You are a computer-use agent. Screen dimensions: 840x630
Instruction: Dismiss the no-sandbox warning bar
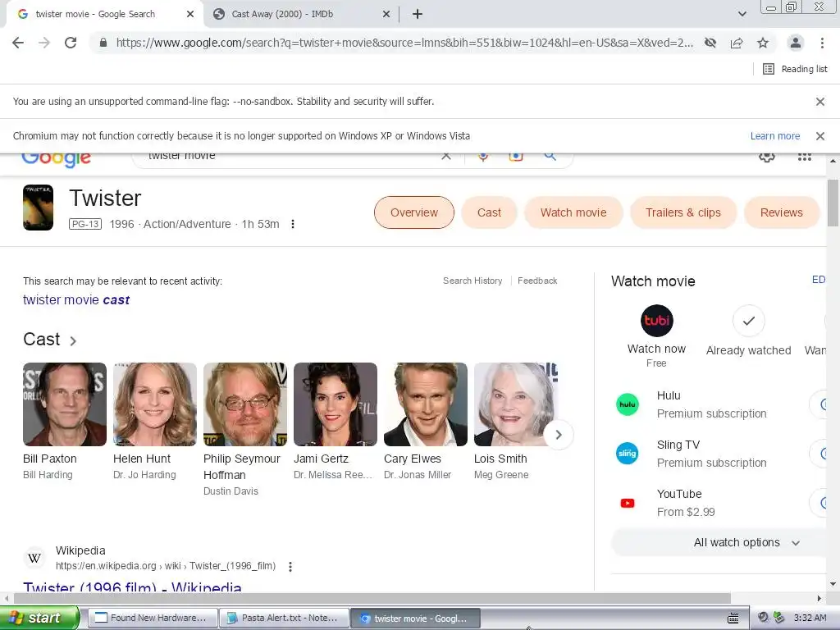(x=819, y=102)
